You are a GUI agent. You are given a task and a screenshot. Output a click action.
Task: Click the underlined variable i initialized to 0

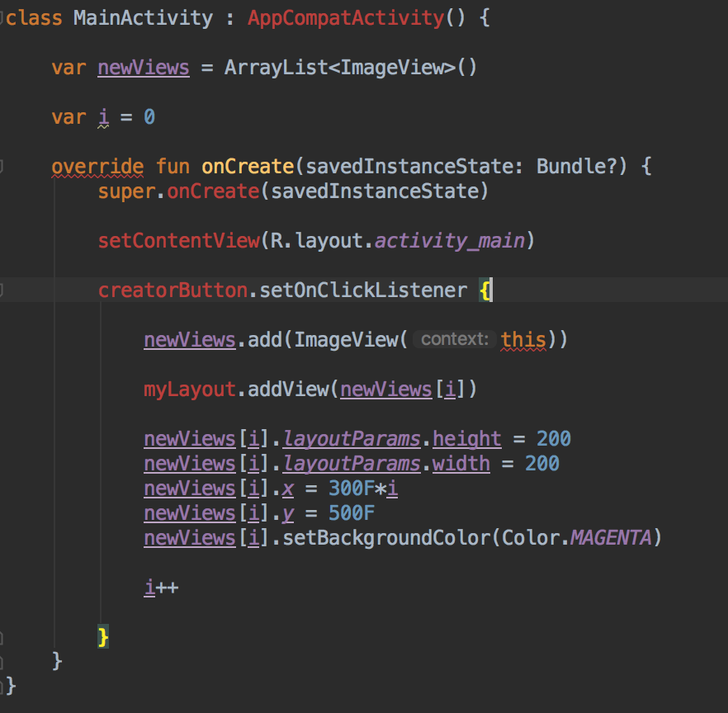104,116
